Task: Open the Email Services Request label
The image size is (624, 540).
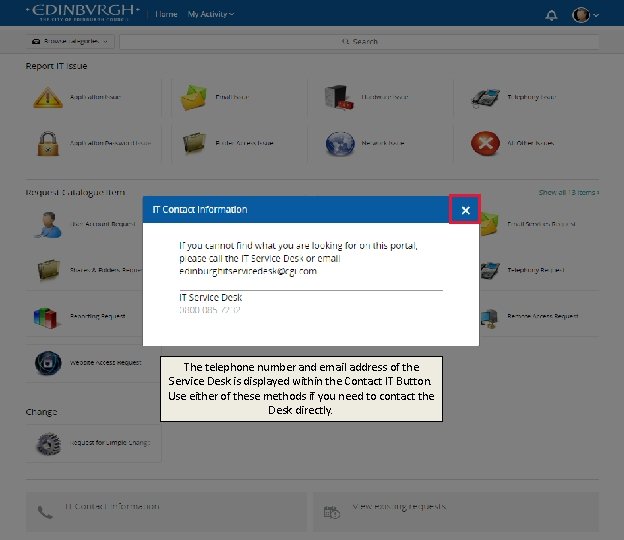Action: pyautogui.click(x=541, y=224)
